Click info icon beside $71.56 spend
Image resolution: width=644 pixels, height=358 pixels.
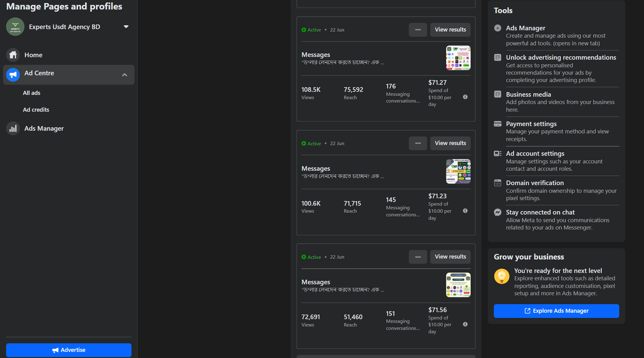465,324
